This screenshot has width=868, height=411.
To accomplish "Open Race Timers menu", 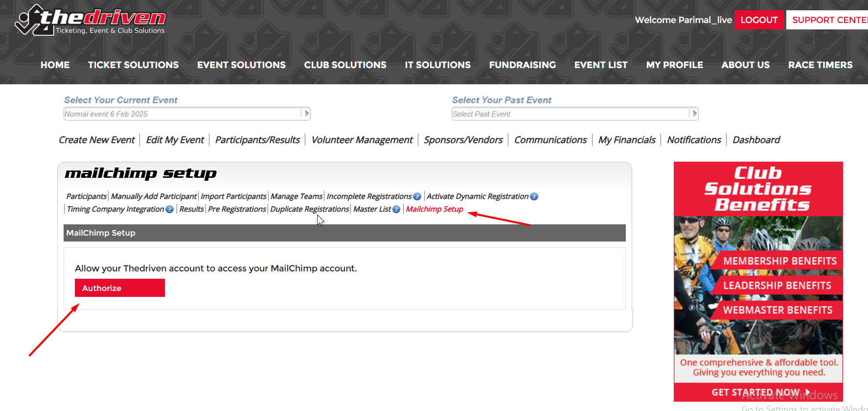I will click(820, 65).
